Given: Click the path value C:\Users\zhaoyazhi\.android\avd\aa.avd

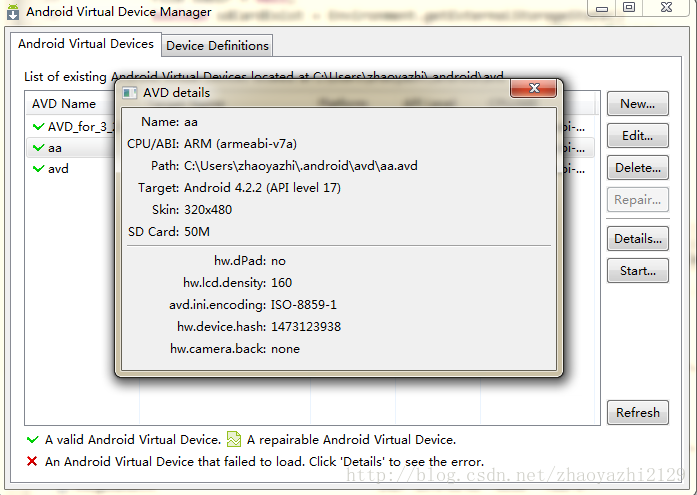Looking at the screenshot, I should [x=301, y=166].
